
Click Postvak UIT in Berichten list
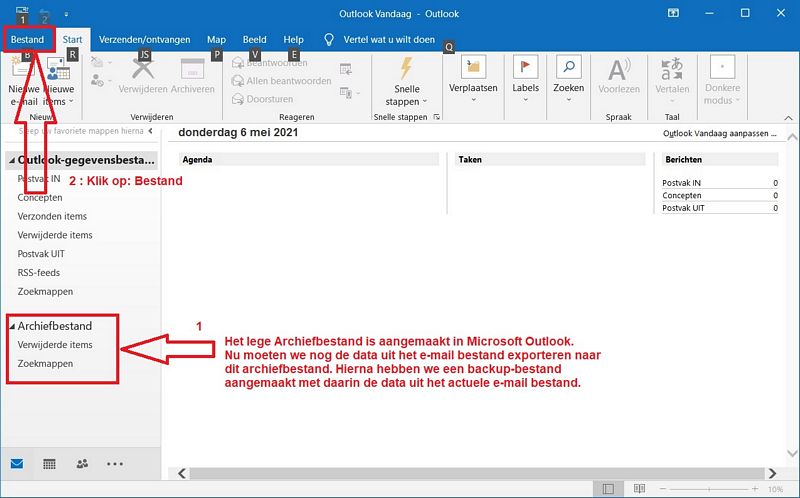[683, 208]
